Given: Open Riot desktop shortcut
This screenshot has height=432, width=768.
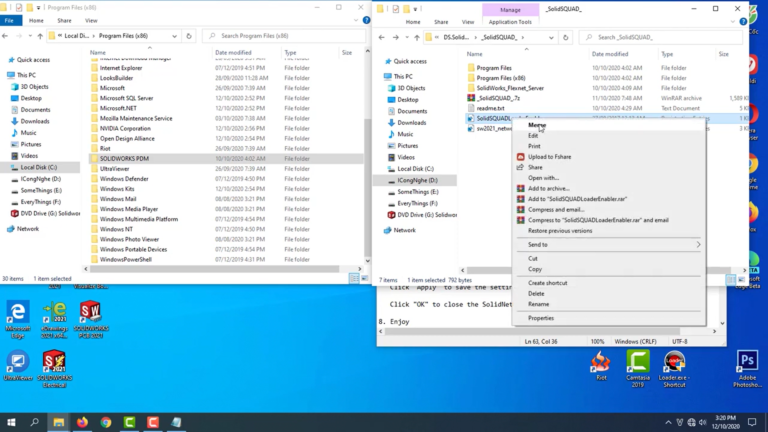Looking at the screenshot, I should tap(601, 366).
